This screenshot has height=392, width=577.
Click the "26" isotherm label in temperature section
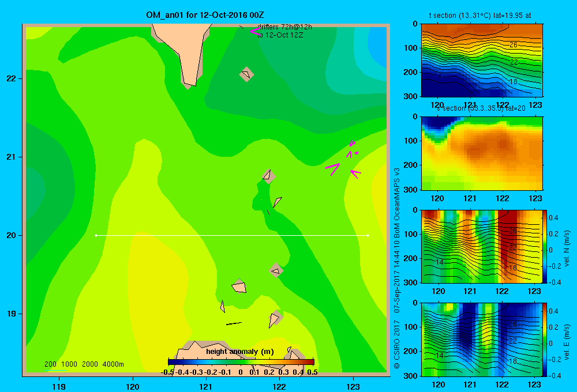pos(514,45)
